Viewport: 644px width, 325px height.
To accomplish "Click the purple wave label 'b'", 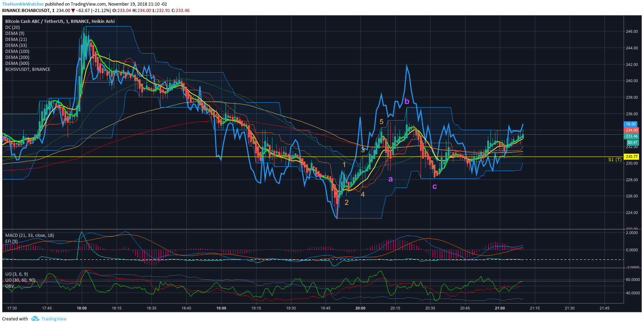I will point(407,101).
